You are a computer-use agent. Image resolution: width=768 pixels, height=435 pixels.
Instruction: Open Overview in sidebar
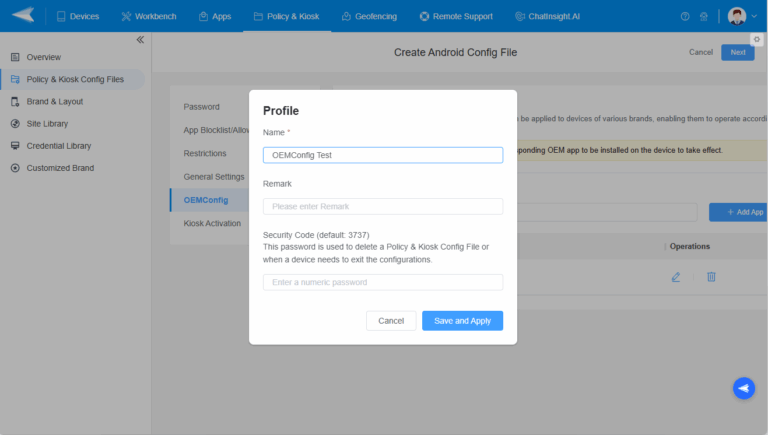[x=44, y=57]
